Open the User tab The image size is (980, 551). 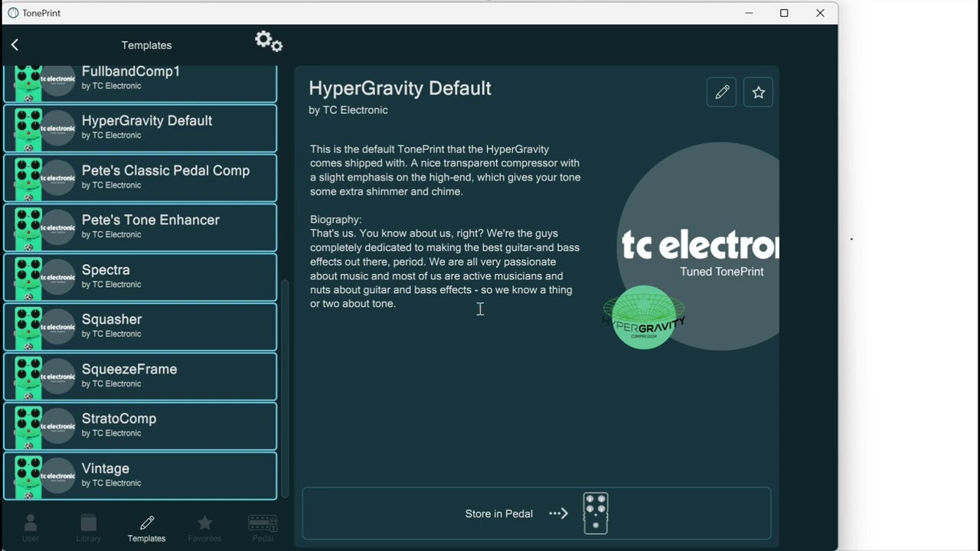click(x=31, y=528)
